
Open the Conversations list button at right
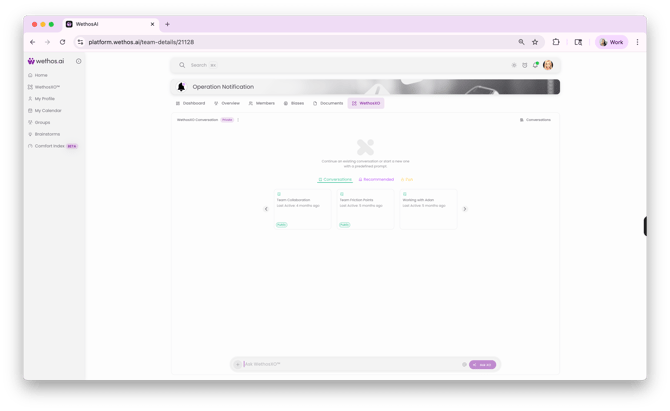pyautogui.click(x=535, y=120)
